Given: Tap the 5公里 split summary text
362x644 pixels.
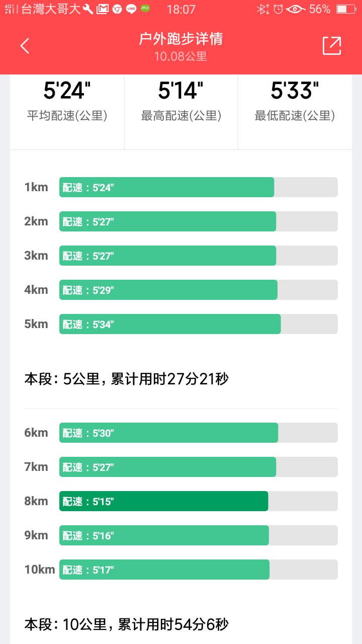Looking at the screenshot, I should click(x=126, y=379).
